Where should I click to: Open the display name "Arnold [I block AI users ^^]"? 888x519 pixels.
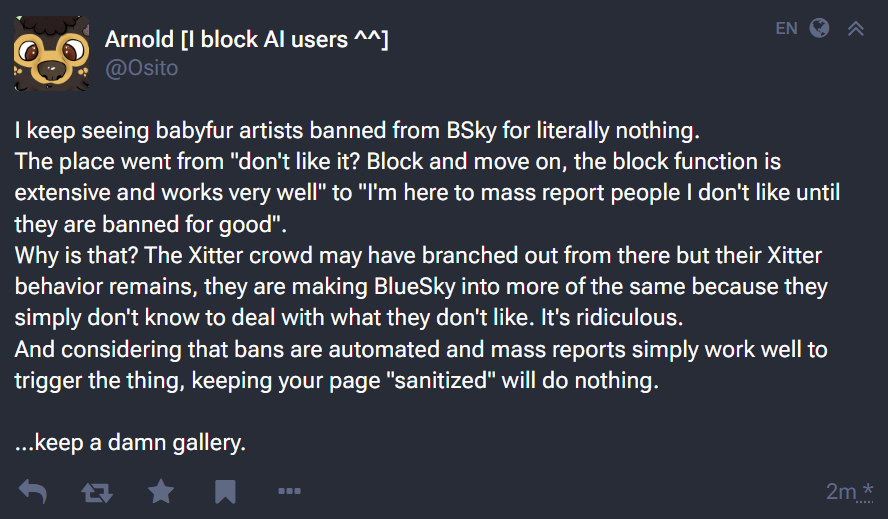[246, 39]
